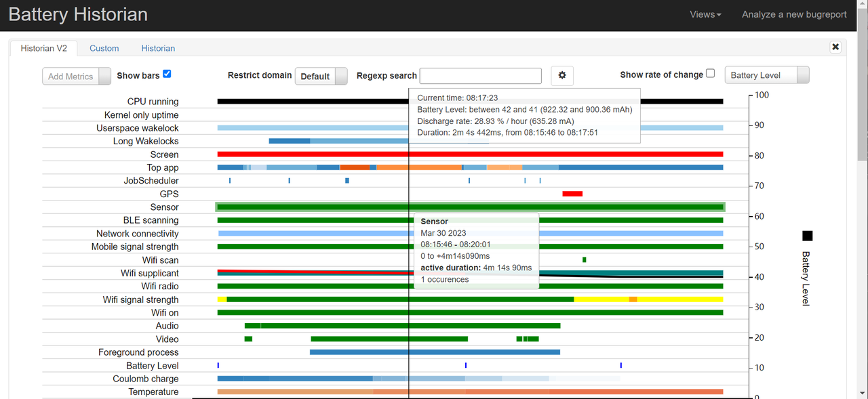Image resolution: width=868 pixels, height=399 pixels.
Task: Enable the Show rate of change checkbox
Action: point(711,73)
